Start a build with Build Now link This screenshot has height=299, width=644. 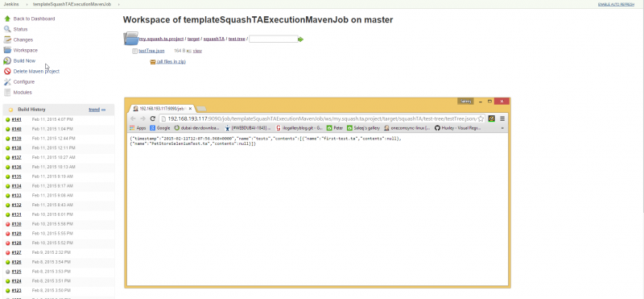click(x=24, y=61)
